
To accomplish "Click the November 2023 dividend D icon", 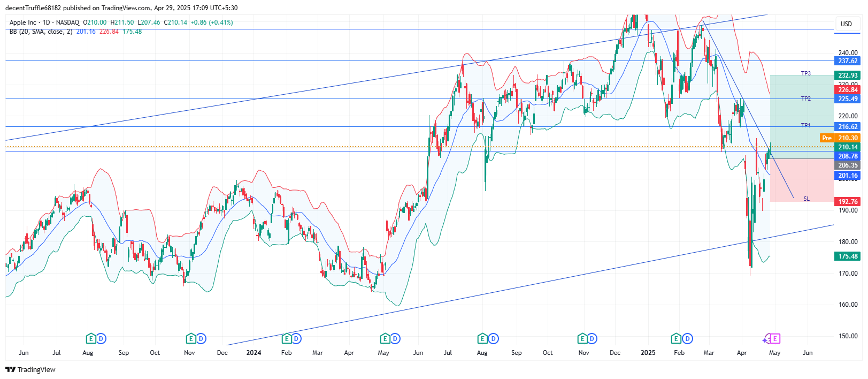I will 201,338.
